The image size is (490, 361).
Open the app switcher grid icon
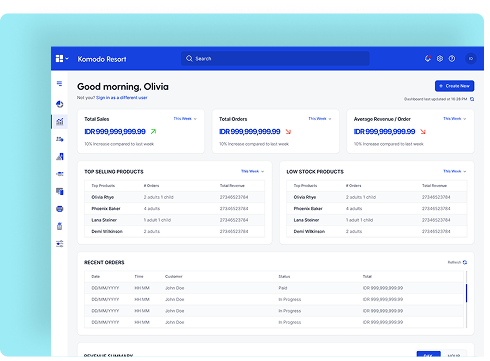point(59,59)
